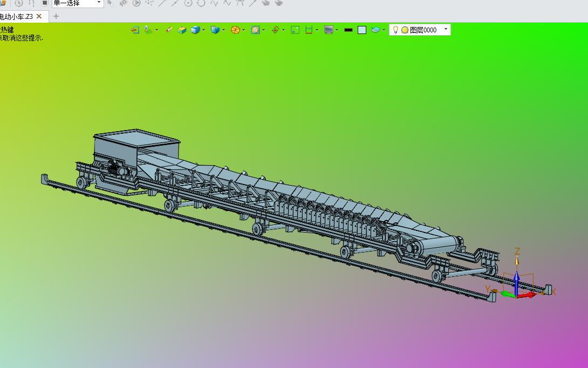Click the circular play button icon
Image resolution: width=588 pixels, height=368 pixels.
(136, 3)
